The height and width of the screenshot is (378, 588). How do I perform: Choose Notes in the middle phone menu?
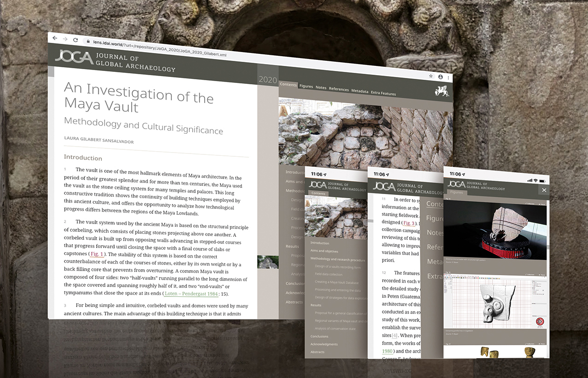click(x=435, y=232)
